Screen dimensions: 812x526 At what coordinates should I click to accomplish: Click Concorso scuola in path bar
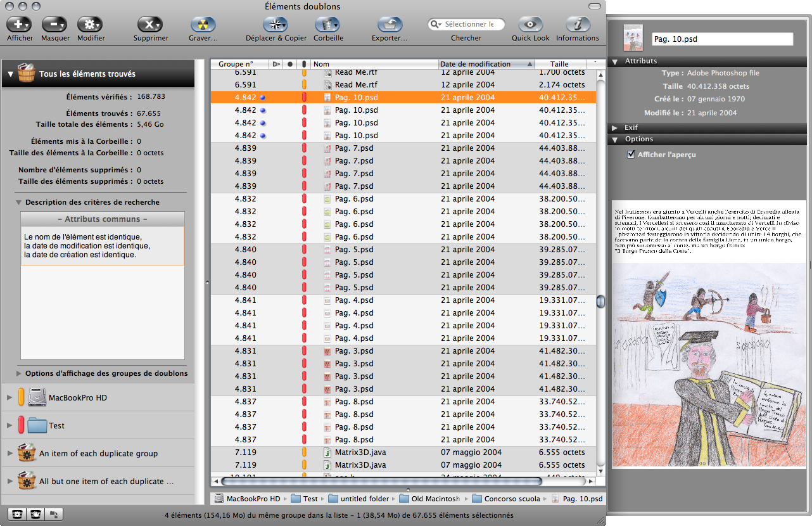click(x=512, y=499)
